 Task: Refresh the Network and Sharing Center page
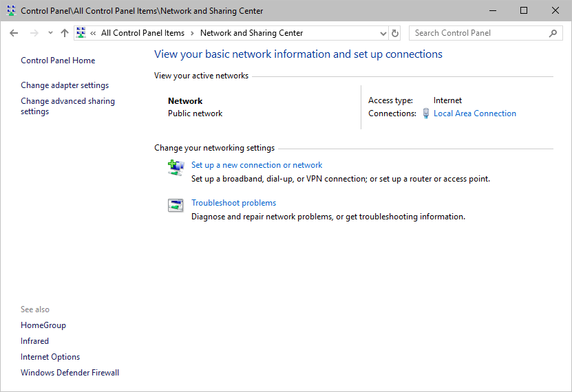(x=394, y=34)
